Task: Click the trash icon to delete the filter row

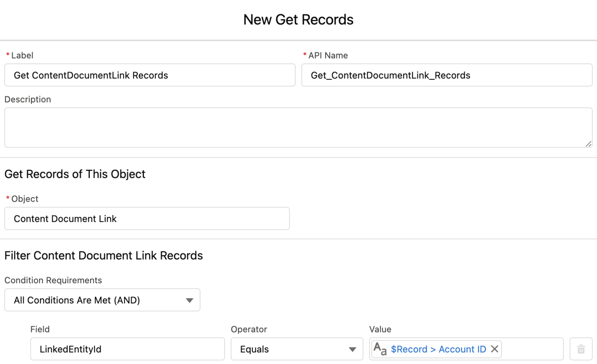Action: [x=581, y=349]
